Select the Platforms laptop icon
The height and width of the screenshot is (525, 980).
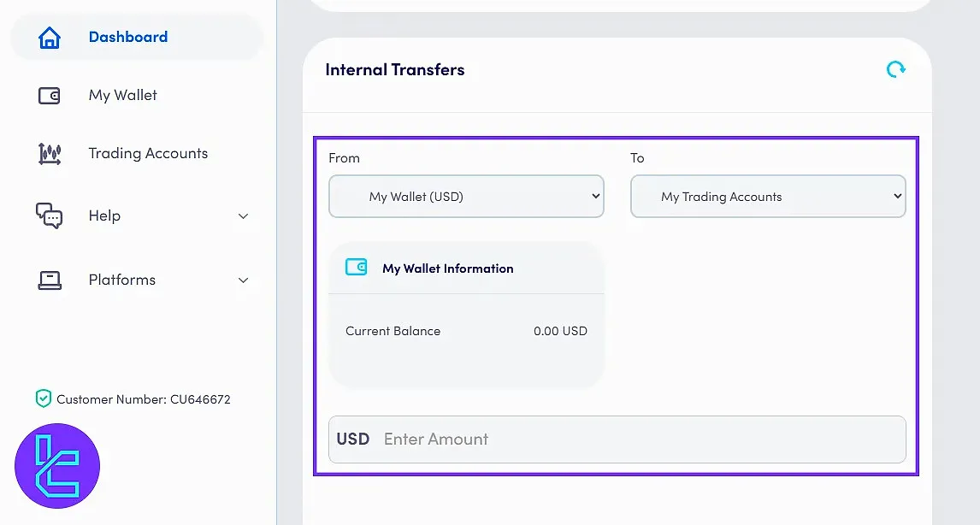coord(50,280)
